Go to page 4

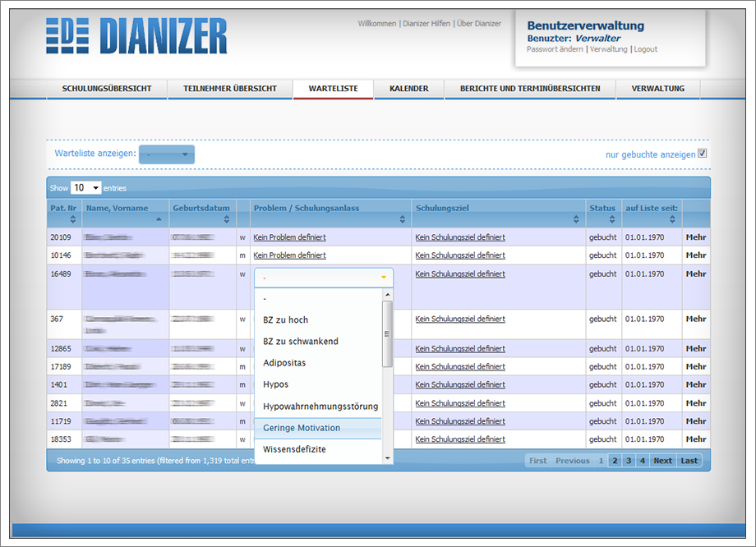point(643,461)
